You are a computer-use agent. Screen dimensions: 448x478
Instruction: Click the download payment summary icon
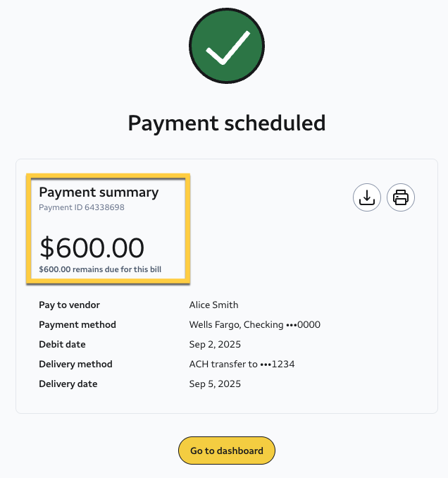pos(366,197)
